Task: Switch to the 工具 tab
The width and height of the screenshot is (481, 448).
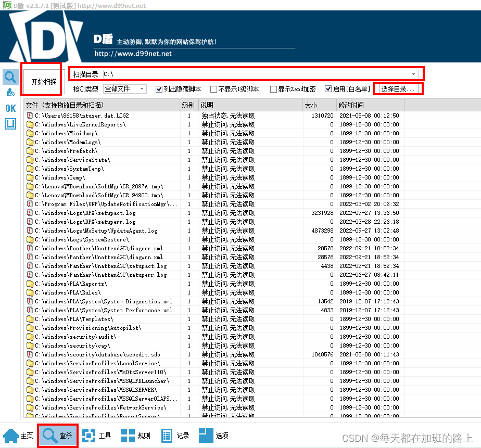Action: point(97,436)
